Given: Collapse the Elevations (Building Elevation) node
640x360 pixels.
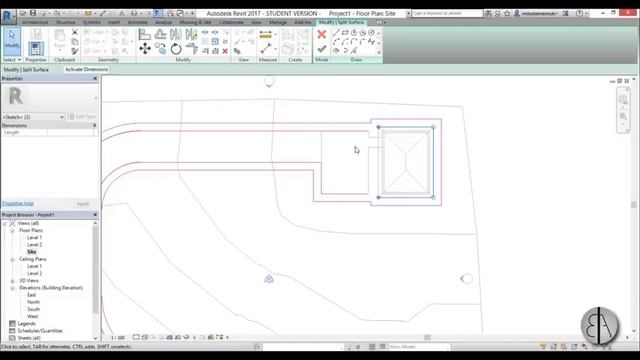Looking at the screenshot, I should [x=12, y=288].
